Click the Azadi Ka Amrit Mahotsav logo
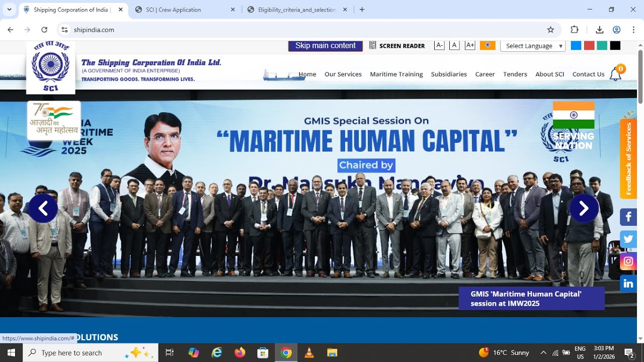 pyautogui.click(x=54, y=120)
